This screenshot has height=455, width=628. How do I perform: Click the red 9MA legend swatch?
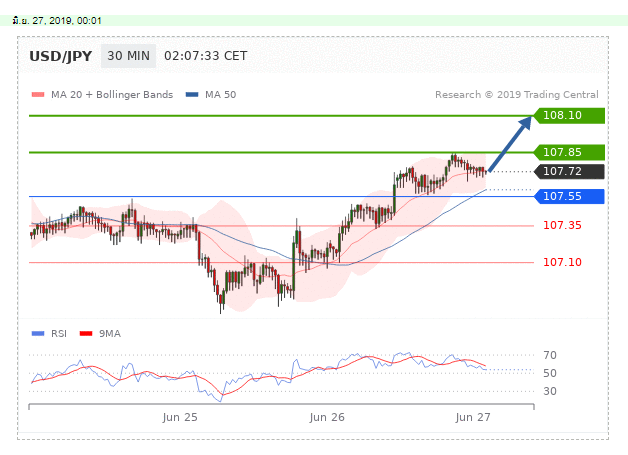(x=86, y=334)
